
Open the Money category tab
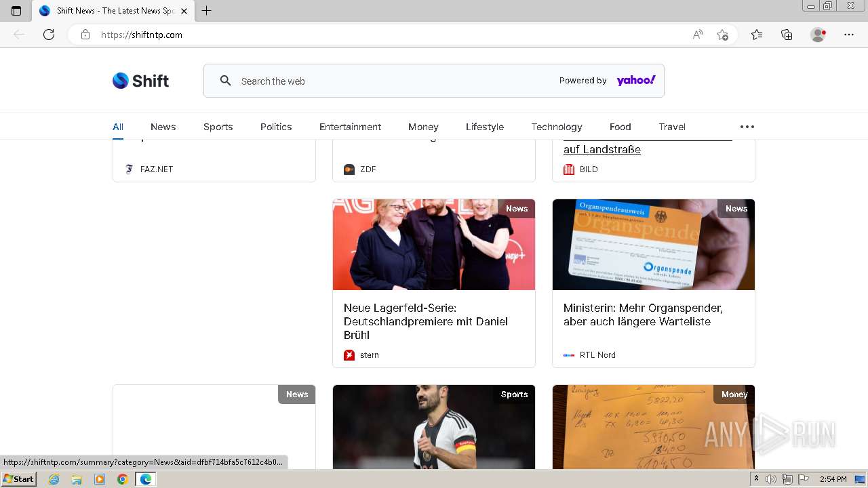click(423, 127)
